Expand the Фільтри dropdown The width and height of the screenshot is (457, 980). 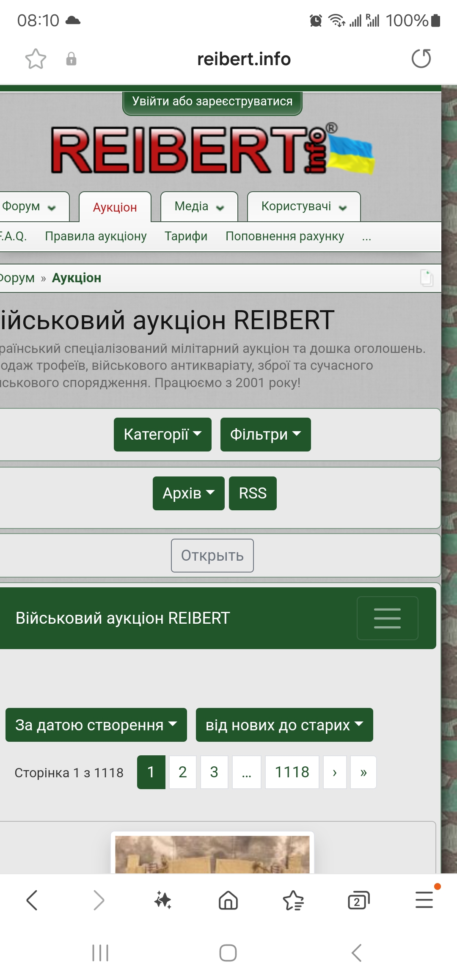[x=265, y=435]
